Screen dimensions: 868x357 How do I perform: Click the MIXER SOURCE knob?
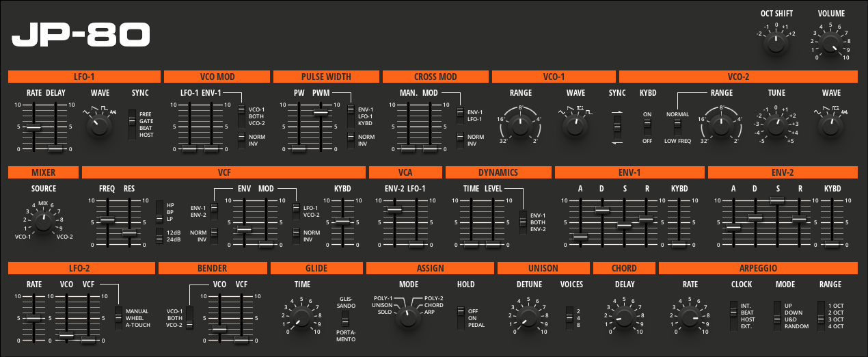[x=43, y=221]
